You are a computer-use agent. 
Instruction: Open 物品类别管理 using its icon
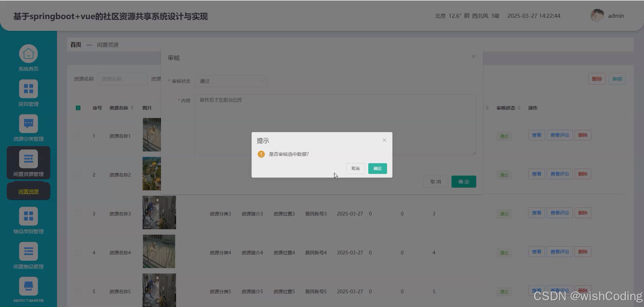28,216
